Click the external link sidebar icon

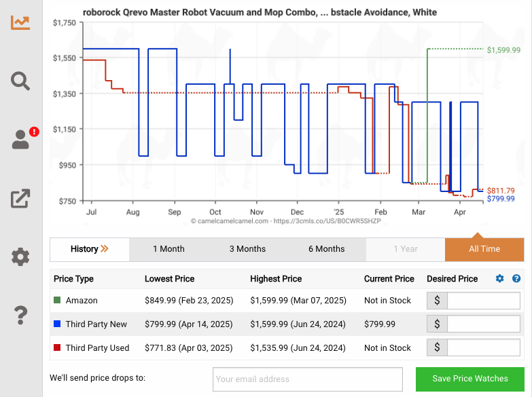coord(20,198)
